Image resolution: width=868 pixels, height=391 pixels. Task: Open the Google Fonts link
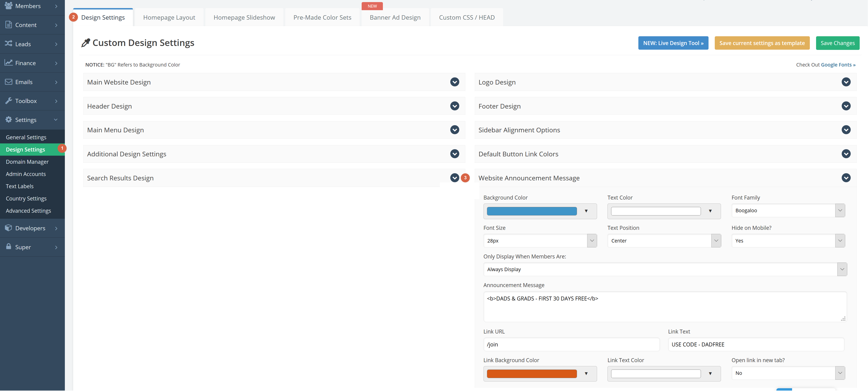(x=838, y=65)
